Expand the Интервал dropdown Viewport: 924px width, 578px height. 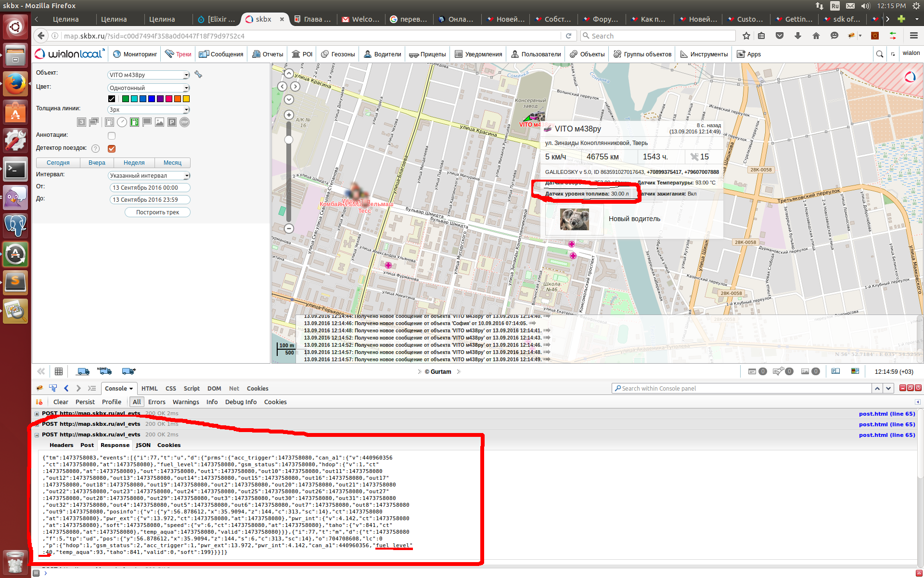click(148, 175)
